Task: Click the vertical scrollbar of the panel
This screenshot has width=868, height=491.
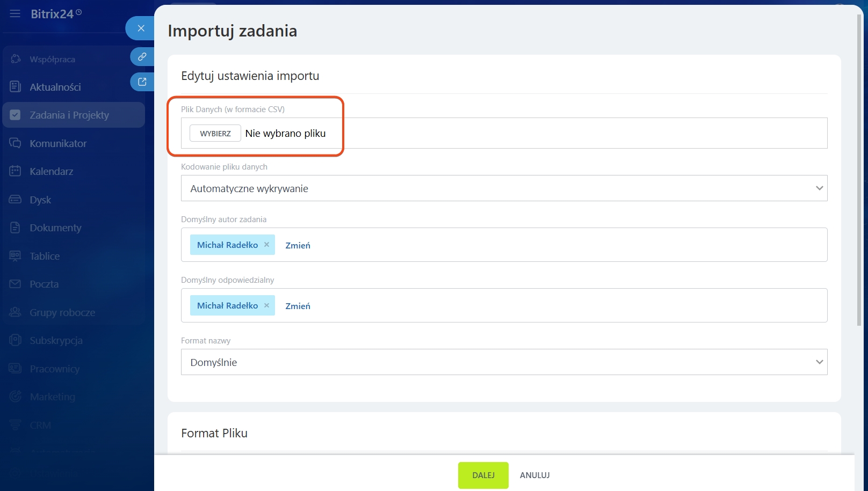Action: coord(859,161)
